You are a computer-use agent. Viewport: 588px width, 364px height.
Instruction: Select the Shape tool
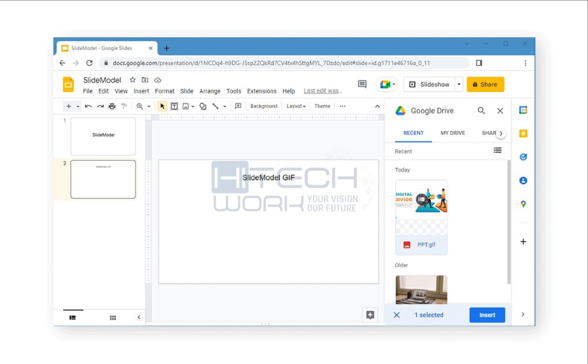[203, 106]
